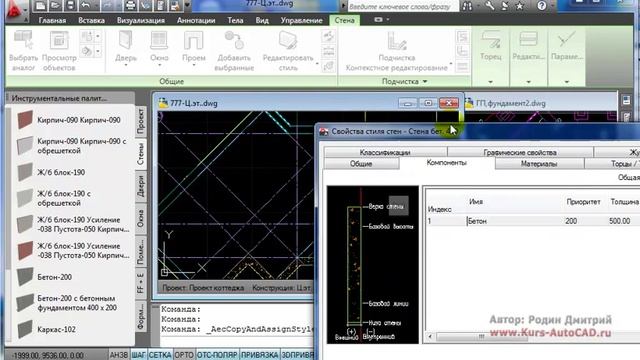The height and width of the screenshot is (360, 640).
Task: Toggle ОРТО mode in status bar
Action: [x=184, y=355]
